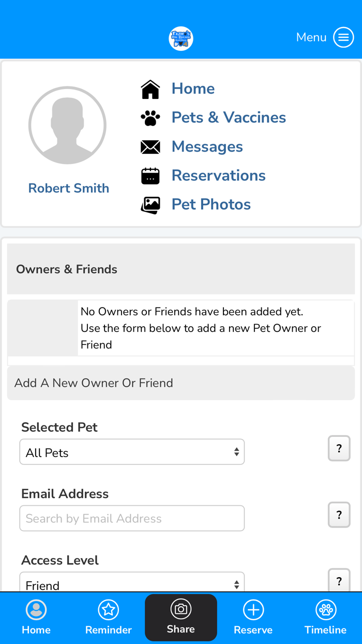Open the Pets & Vaccines link

coord(229,118)
